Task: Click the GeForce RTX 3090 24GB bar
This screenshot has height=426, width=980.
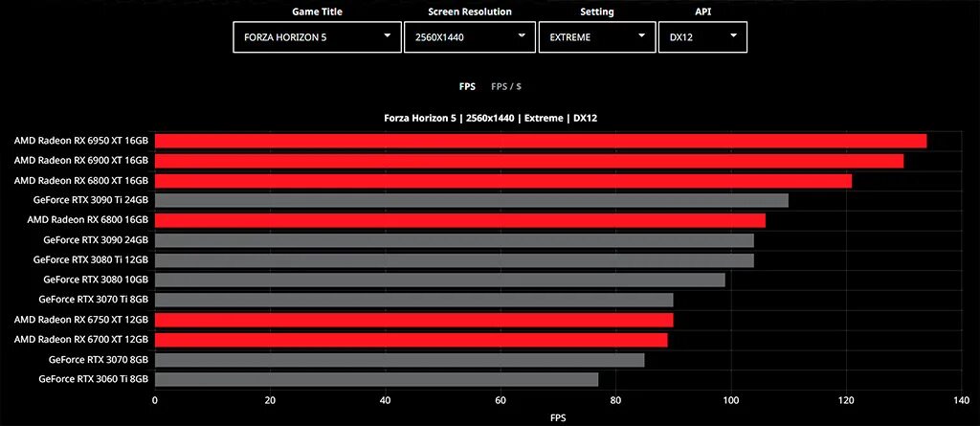Action: (455, 240)
